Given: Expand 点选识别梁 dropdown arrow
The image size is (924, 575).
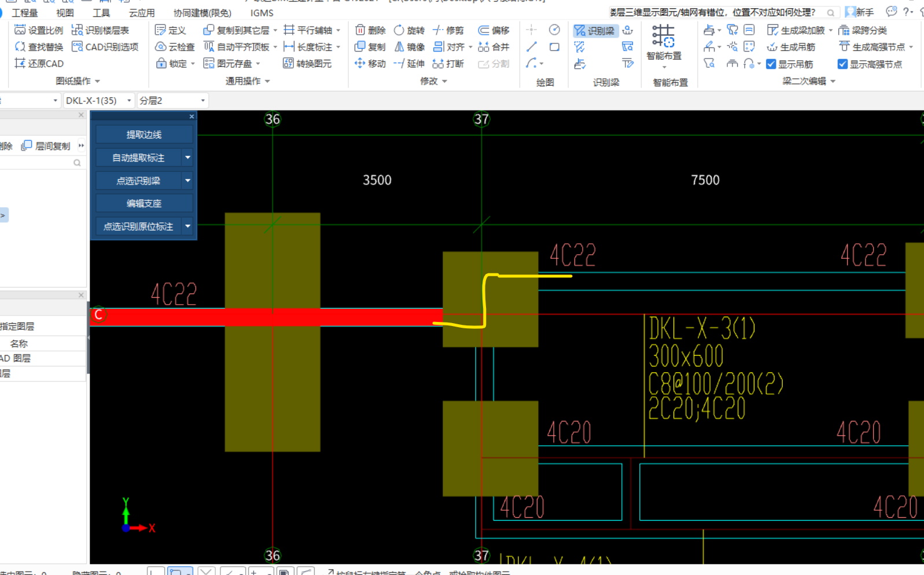Looking at the screenshot, I should (188, 181).
